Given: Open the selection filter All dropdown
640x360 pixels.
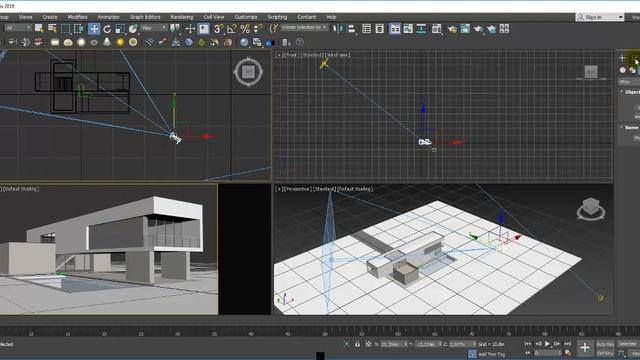Looking at the screenshot, I should tap(18, 28).
